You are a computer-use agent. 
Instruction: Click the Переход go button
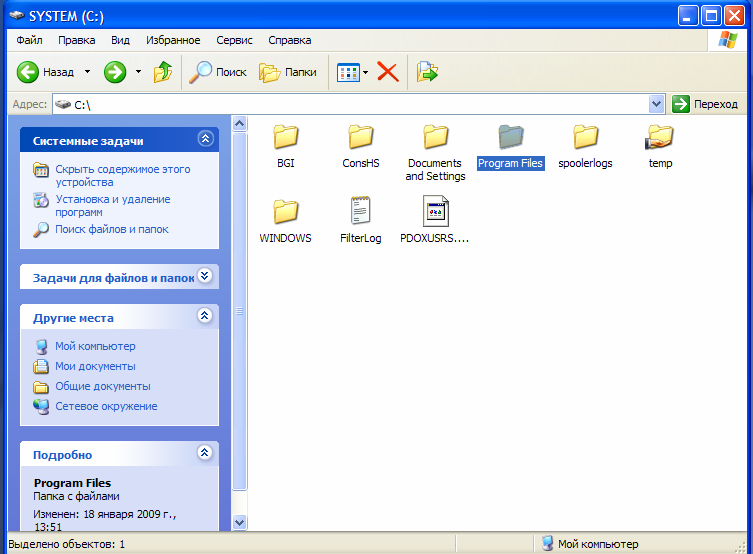tap(704, 104)
